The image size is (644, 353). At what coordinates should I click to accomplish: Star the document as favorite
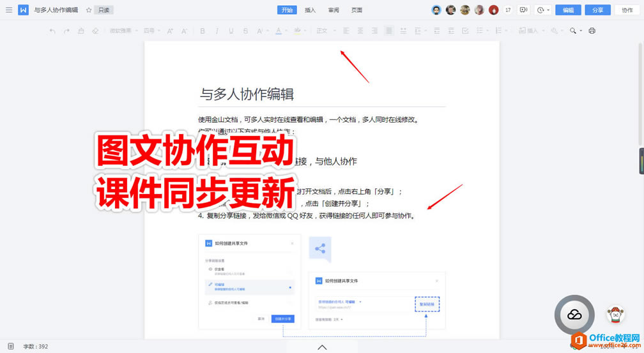88,10
